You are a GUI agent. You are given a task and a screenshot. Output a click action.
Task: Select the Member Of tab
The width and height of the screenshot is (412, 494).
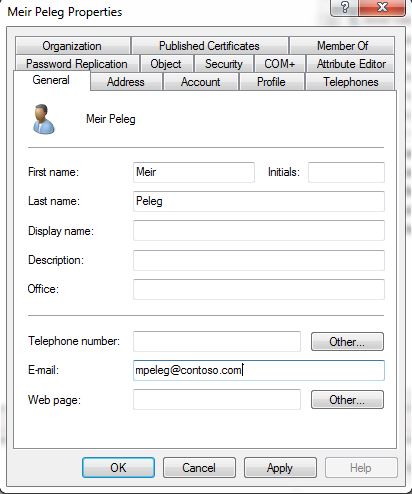tap(342, 46)
